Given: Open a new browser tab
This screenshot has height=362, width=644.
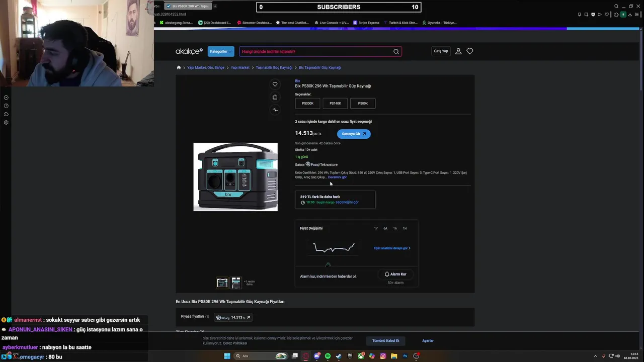Looking at the screenshot, I should (x=215, y=7).
